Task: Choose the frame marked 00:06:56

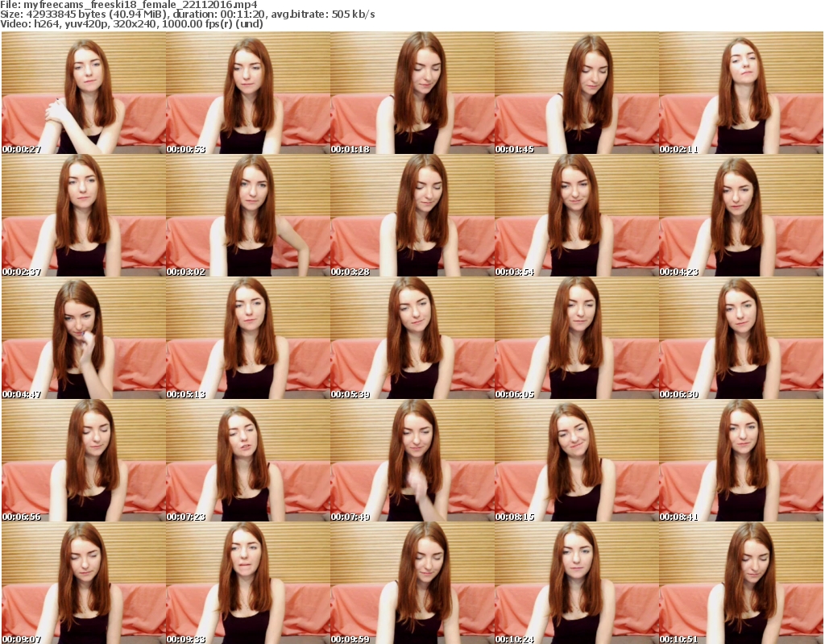Action: tap(84, 461)
